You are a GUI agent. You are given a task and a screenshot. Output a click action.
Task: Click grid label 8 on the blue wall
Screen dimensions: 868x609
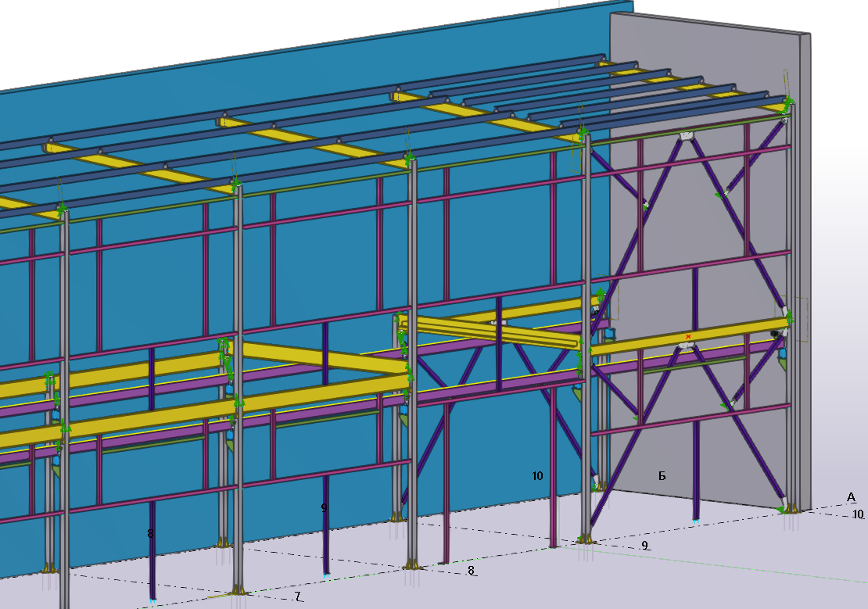tap(151, 534)
